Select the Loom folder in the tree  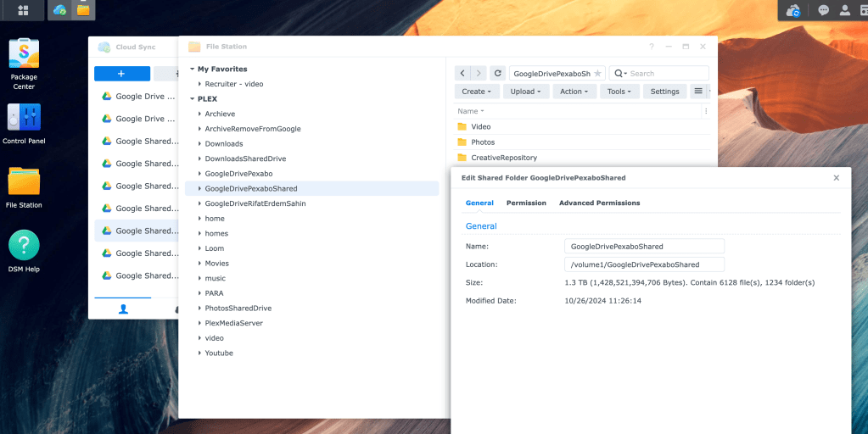click(214, 248)
